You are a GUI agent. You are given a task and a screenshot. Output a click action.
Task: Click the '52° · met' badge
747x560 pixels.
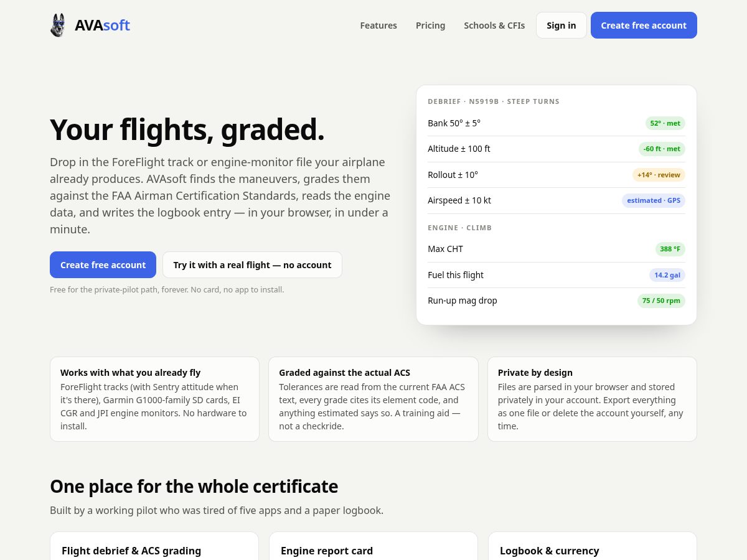pyautogui.click(x=665, y=123)
